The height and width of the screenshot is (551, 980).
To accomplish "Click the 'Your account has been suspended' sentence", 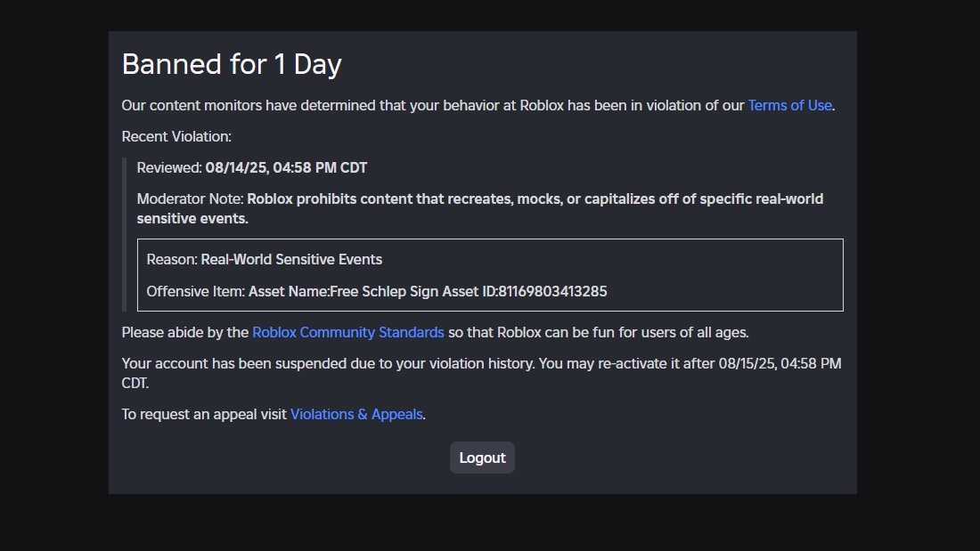I will pyautogui.click(x=481, y=373).
